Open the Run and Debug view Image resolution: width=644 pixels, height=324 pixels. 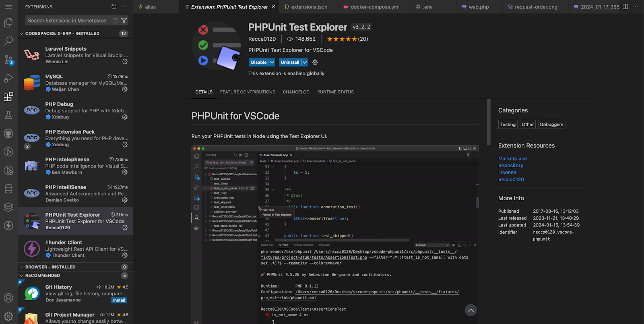tap(8, 78)
